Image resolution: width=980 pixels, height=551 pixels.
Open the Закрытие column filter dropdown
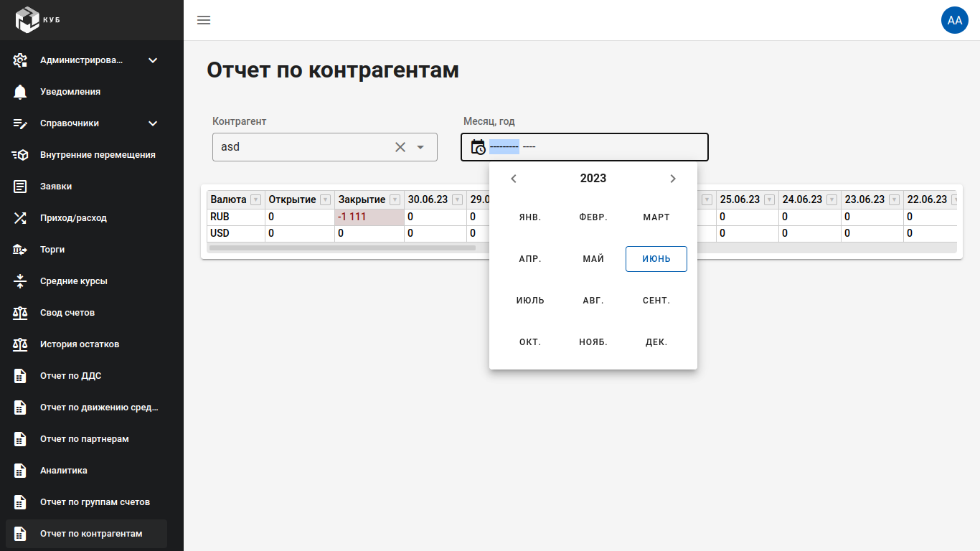(395, 199)
